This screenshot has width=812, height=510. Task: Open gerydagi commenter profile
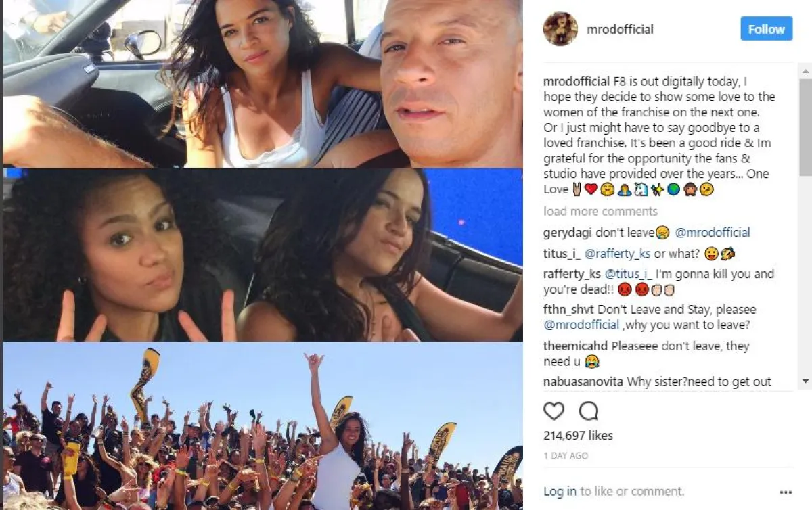click(x=566, y=233)
